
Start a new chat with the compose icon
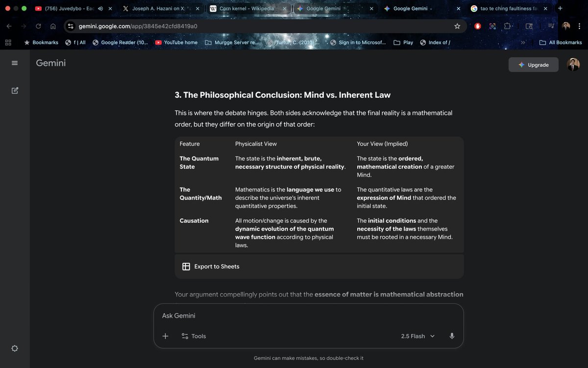(15, 90)
